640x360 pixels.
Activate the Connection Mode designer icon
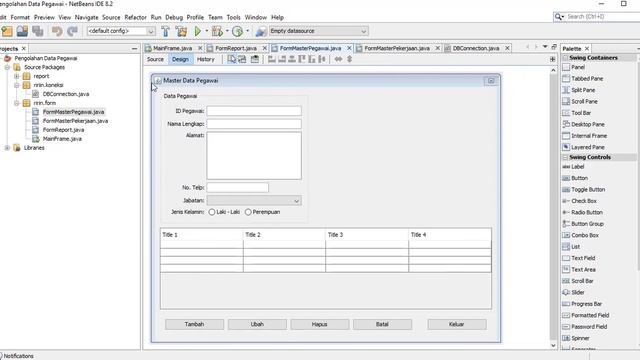[242, 59]
